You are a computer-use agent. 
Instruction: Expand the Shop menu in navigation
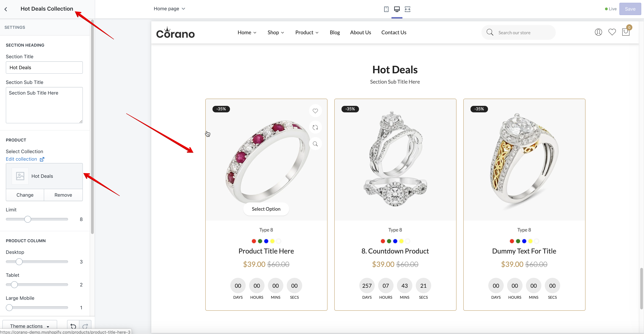[x=275, y=33]
